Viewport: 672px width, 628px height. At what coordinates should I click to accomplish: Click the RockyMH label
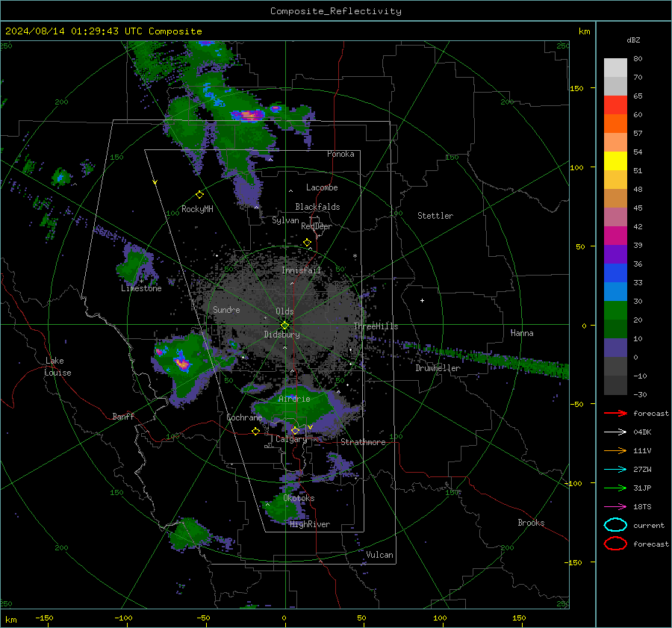197,209
